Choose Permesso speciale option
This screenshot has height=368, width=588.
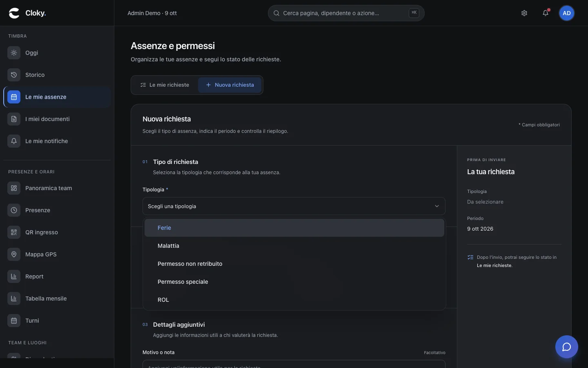(x=294, y=282)
